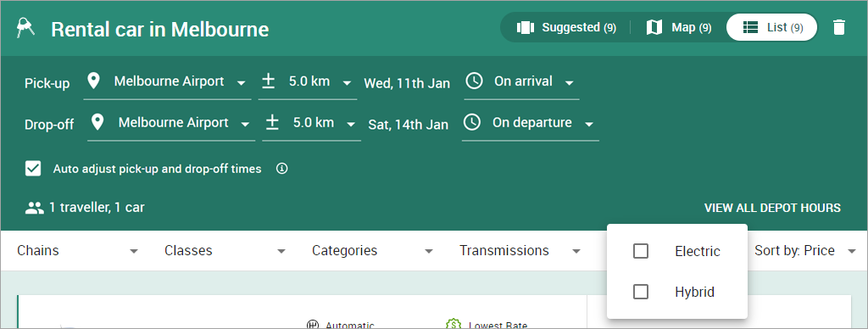868x329 pixels.
Task: Click the clock icon next to On departure
Action: coord(471,122)
